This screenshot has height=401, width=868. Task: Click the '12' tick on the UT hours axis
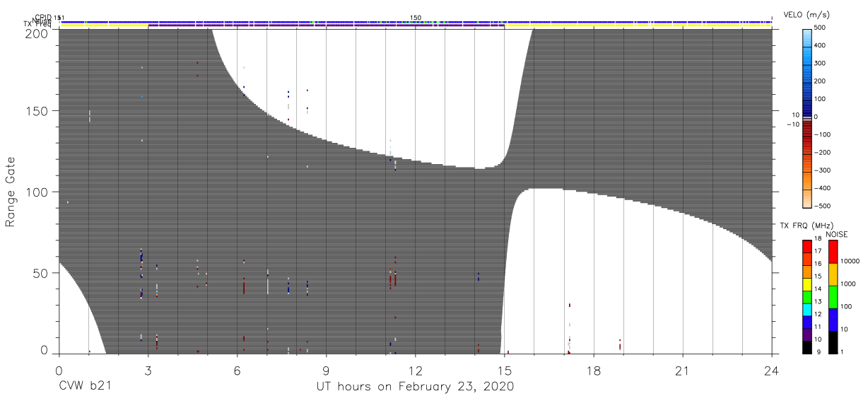coord(415,371)
